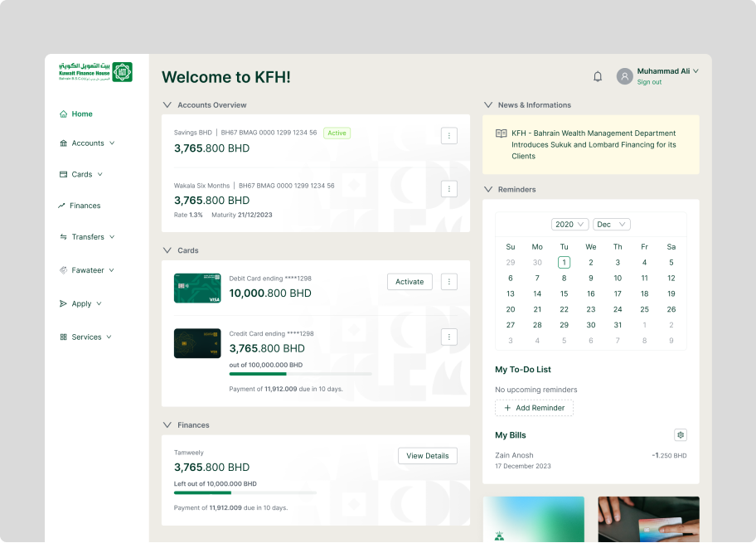
Task: Open My Bills settings gear
Action: [681, 435]
